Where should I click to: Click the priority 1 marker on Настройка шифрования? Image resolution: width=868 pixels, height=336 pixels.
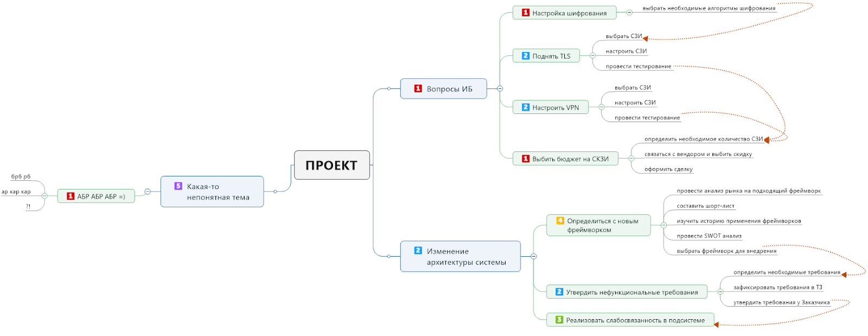[x=525, y=12]
